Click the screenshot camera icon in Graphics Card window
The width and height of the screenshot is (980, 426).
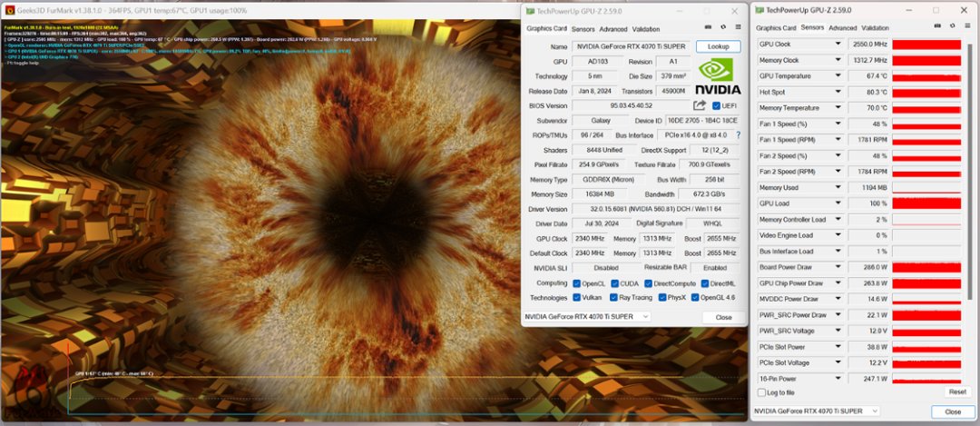[x=709, y=28]
